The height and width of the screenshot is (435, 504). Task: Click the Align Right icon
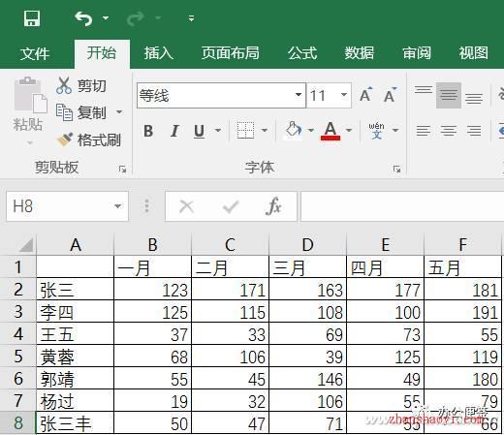pyautogui.click(x=474, y=131)
